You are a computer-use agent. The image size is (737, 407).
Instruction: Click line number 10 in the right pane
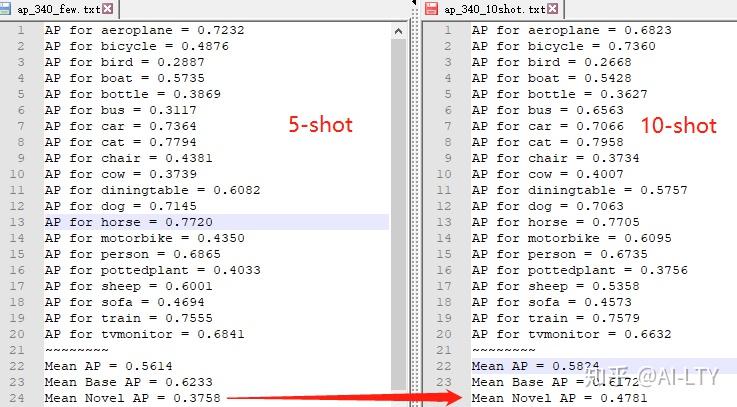[444, 174]
